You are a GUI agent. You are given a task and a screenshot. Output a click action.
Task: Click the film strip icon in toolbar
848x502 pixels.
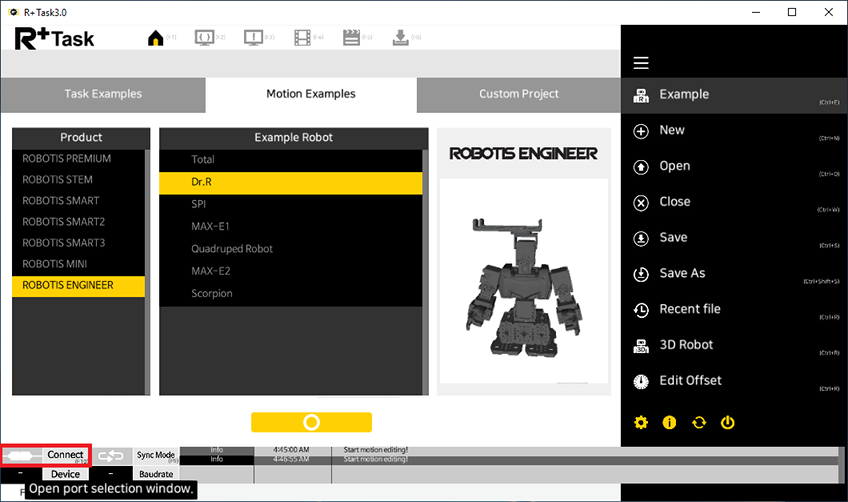pos(302,38)
